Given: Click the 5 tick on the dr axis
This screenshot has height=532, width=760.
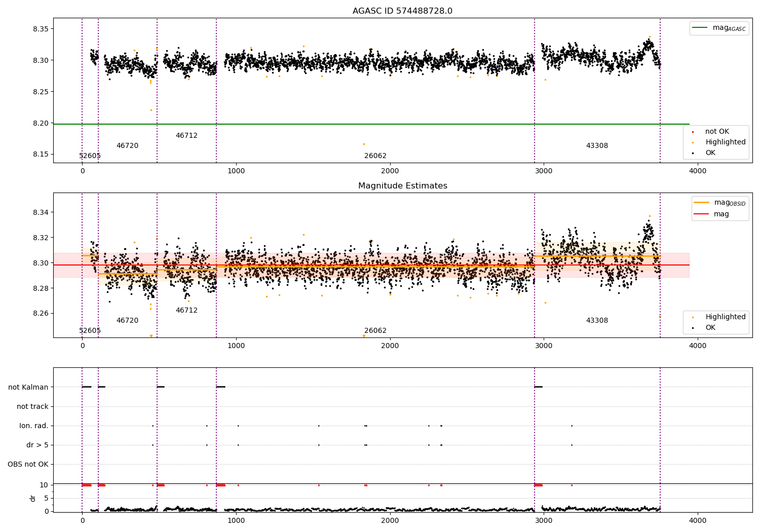Looking at the screenshot, I should [47, 498].
